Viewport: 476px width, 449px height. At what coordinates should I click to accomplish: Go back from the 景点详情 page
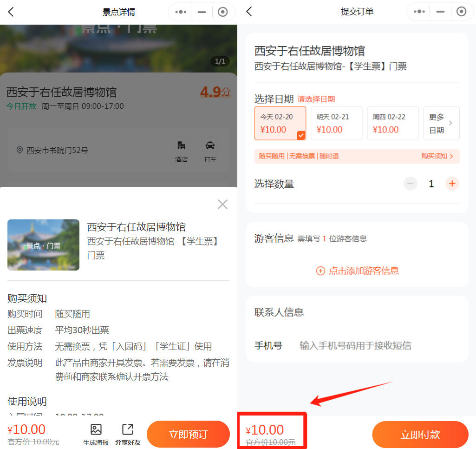(11, 12)
